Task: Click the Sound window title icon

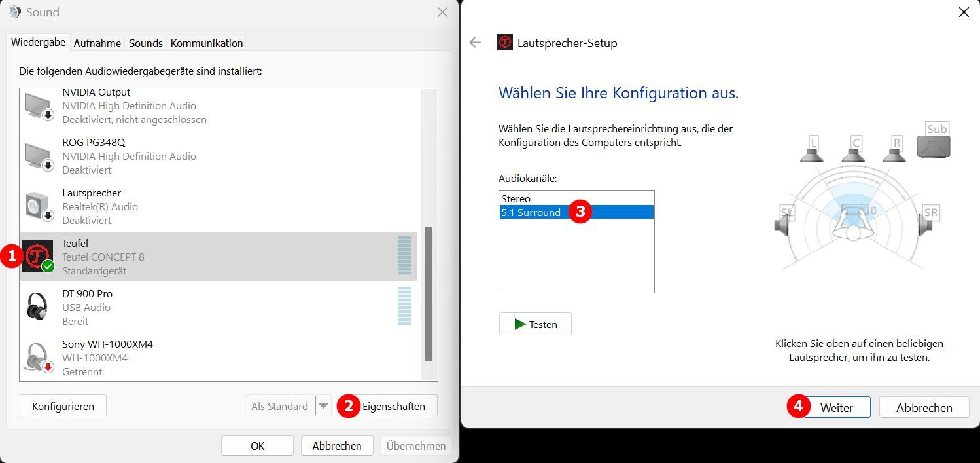Action: (x=16, y=12)
